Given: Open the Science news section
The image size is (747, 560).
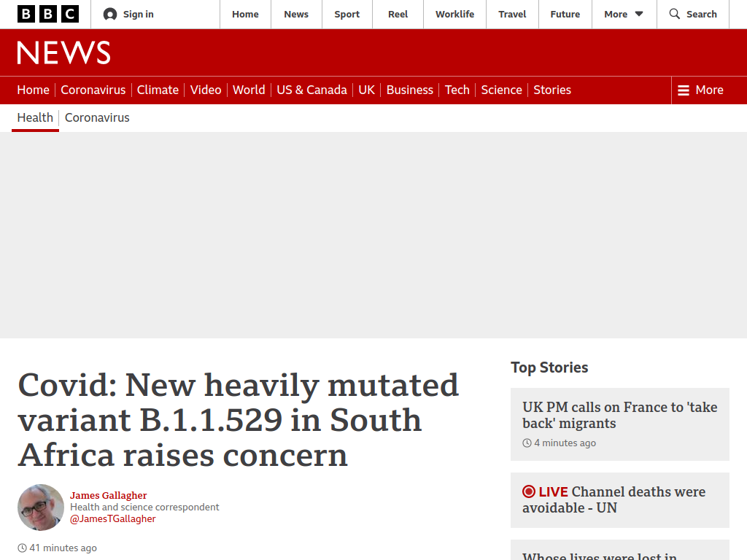Looking at the screenshot, I should 502,90.
